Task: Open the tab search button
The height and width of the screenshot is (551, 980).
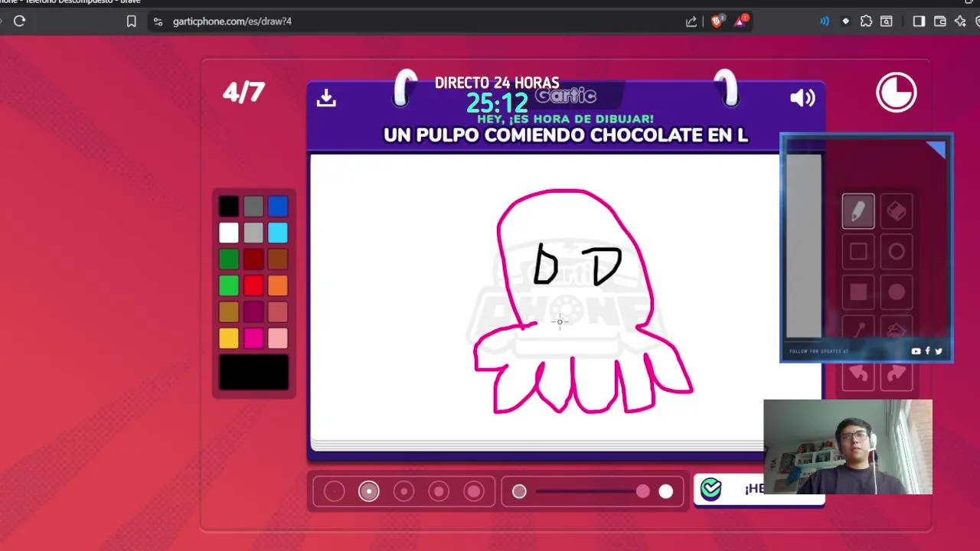Action: click(886, 21)
